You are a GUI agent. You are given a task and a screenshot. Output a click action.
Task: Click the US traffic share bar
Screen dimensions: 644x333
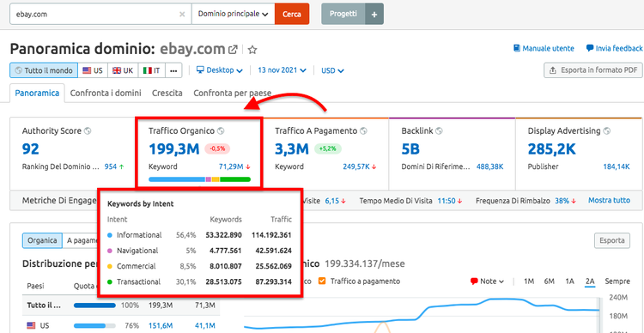[94, 325]
